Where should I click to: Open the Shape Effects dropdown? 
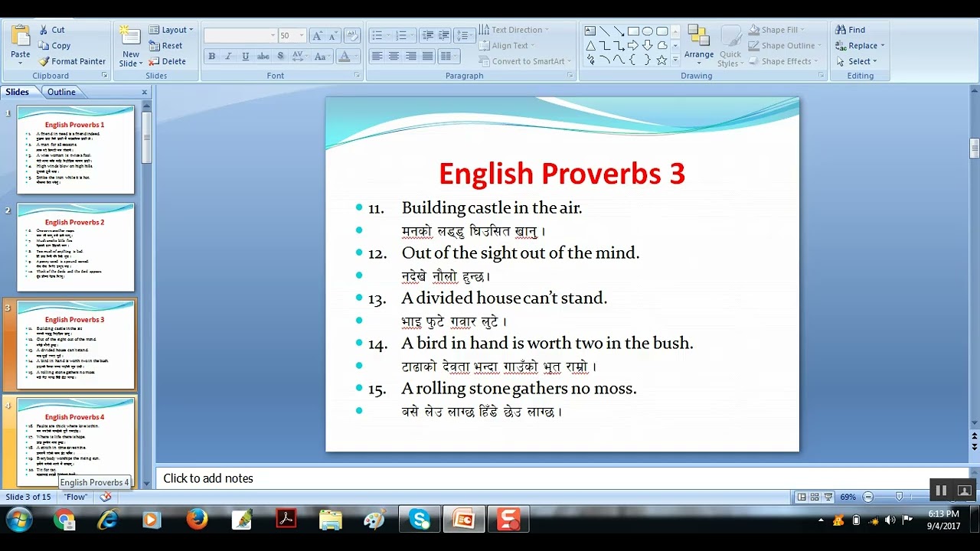pyautogui.click(x=782, y=61)
